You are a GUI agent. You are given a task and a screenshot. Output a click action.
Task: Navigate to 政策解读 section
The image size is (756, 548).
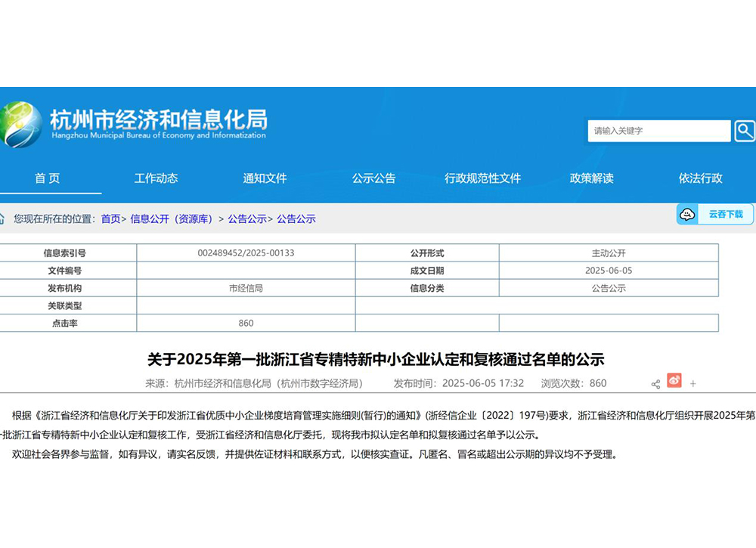tap(591, 178)
